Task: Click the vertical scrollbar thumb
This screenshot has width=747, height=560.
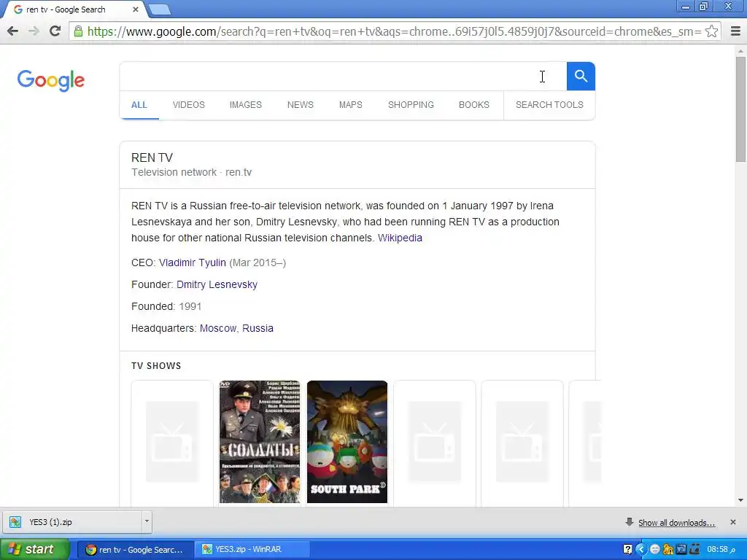Action: coord(741,109)
